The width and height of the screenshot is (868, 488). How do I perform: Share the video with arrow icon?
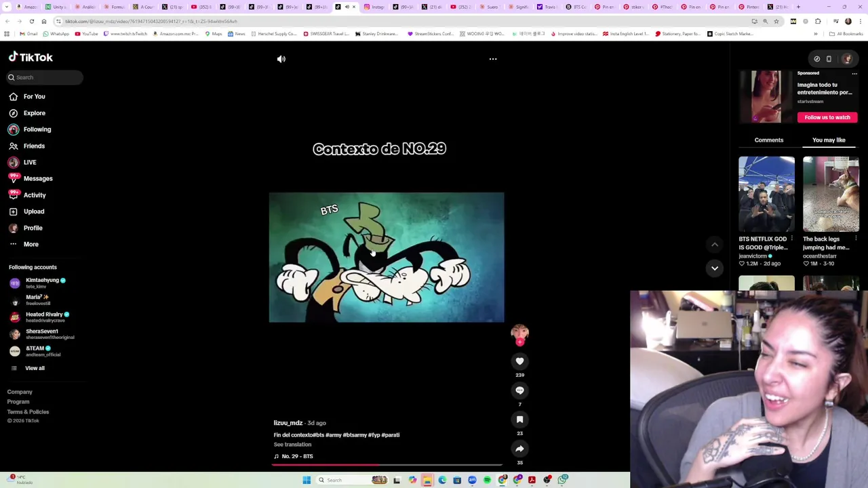point(519,449)
